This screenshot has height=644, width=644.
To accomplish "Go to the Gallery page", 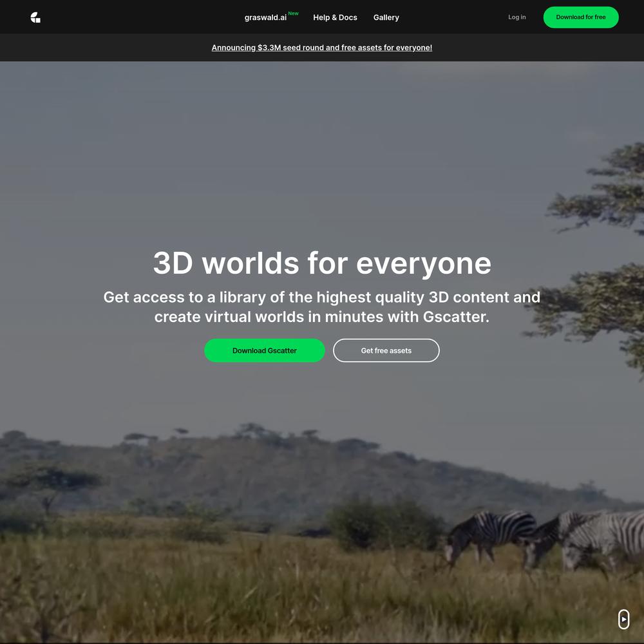I will point(386,17).
